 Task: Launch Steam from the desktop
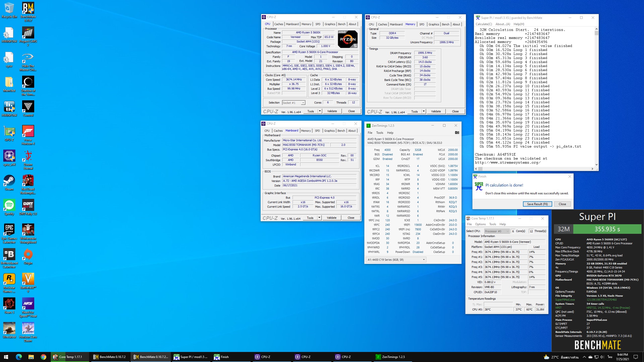9,183
